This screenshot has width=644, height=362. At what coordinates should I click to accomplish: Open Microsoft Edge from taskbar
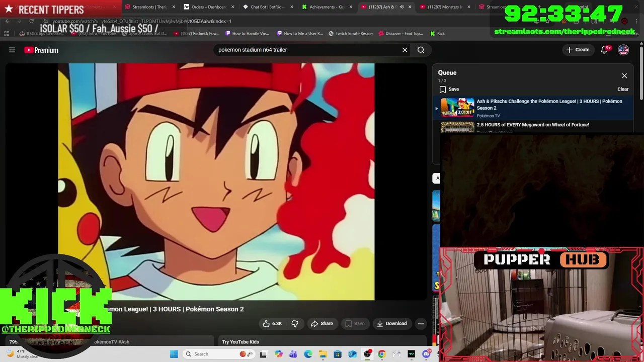click(308, 354)
